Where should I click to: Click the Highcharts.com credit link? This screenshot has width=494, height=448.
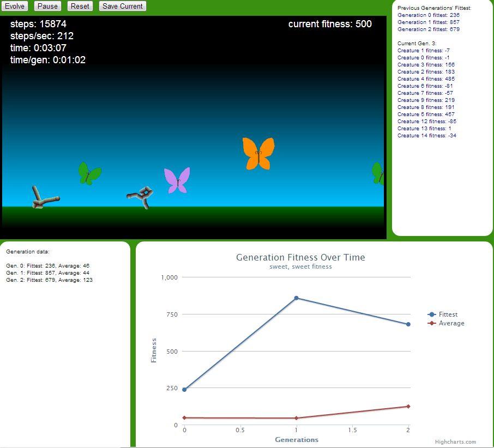click(455, 441)
